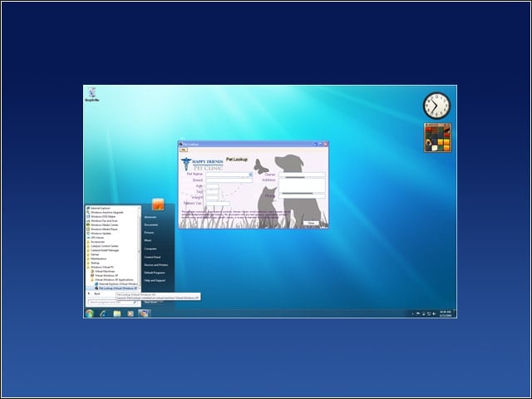532x399 pixels.
Task: Expand the Games folder in Start menu
Action: pos(93,254)
